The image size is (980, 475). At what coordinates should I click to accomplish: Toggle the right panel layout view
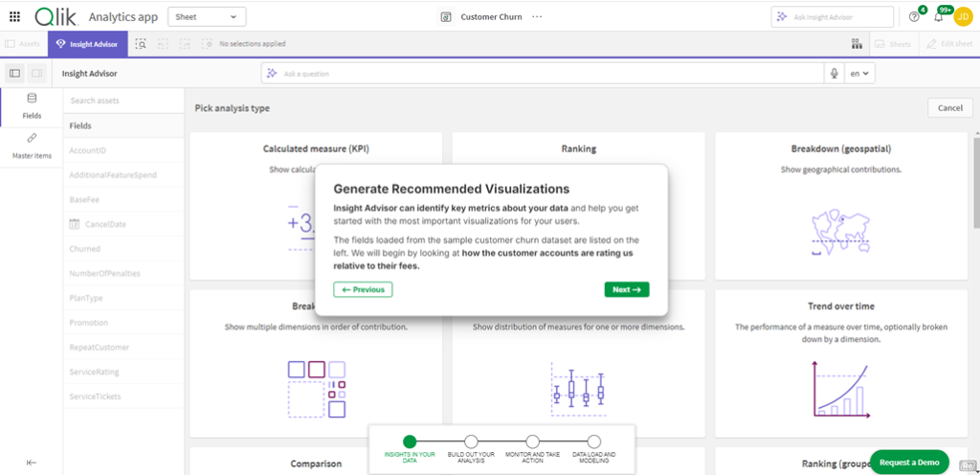point(36,74)
